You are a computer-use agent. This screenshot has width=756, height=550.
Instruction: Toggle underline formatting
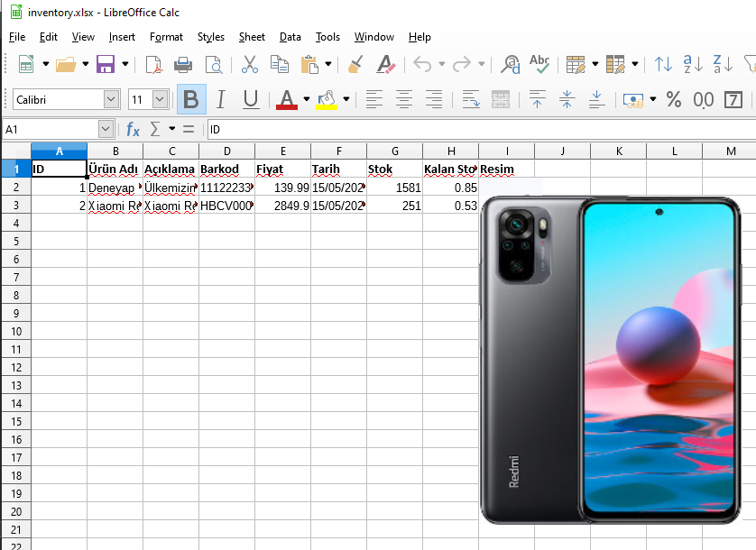point(250,101)
